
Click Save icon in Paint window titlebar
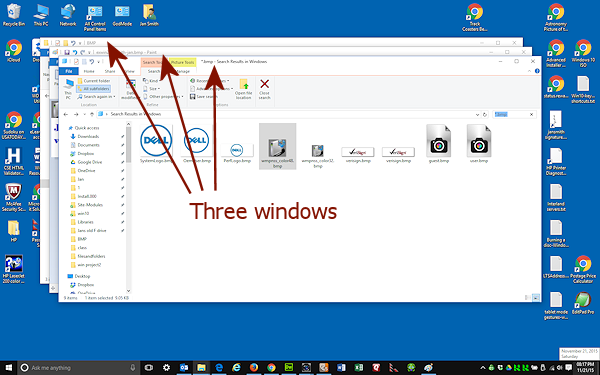(67, 52)
